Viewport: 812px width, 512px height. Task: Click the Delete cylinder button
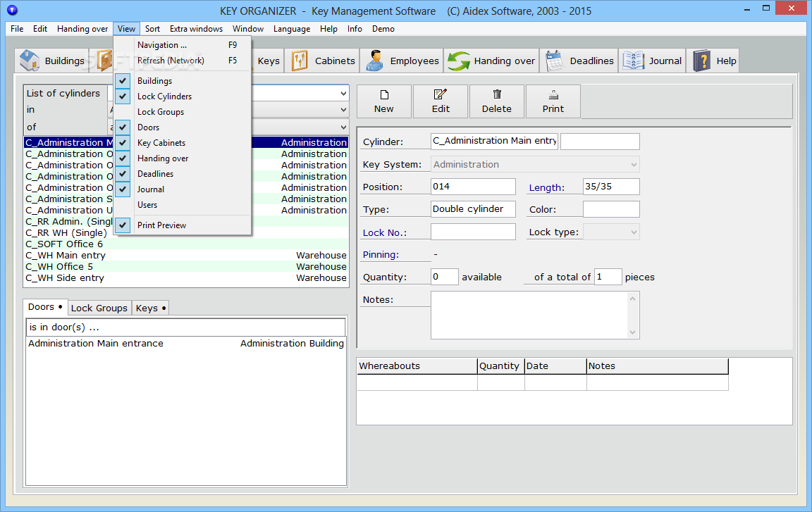point(497,101)
